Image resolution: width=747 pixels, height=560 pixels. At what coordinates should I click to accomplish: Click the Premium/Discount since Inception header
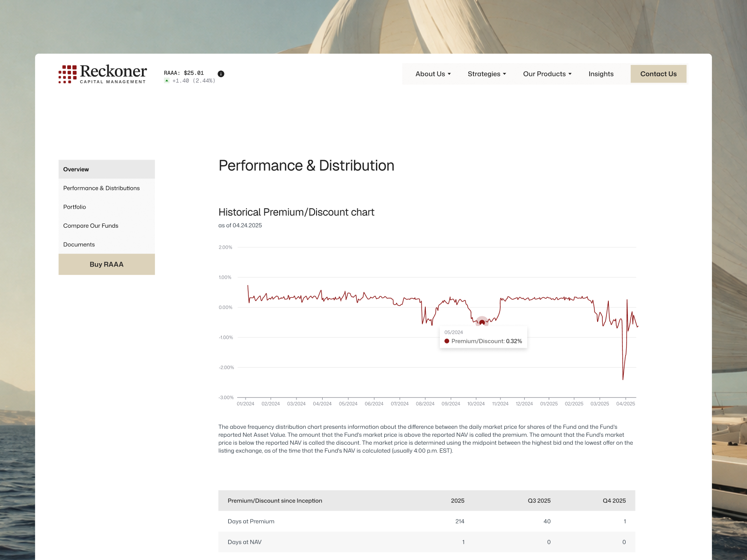[275, 501]
